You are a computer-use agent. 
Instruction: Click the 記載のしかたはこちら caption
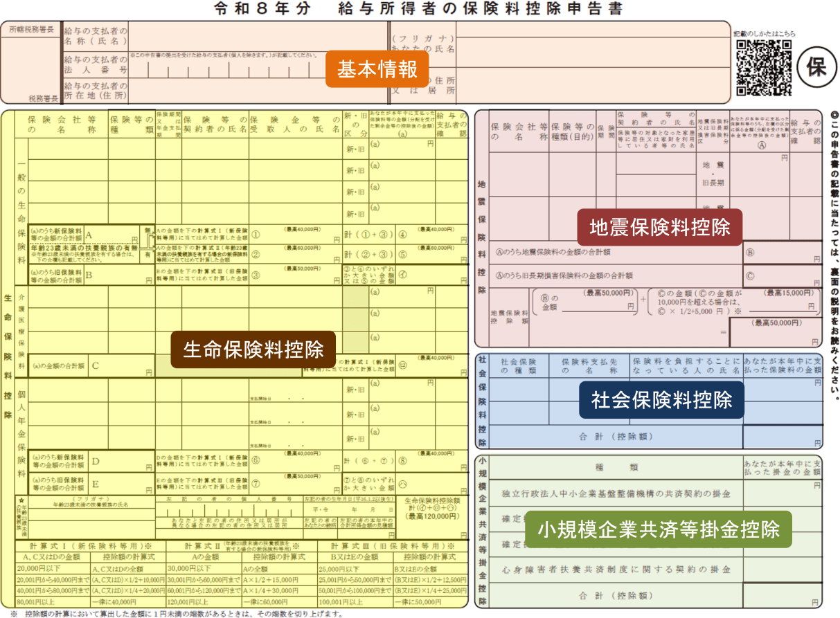point(764,33)
